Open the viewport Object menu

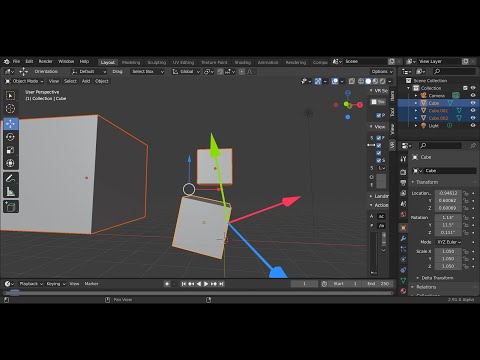click(102, 81)
